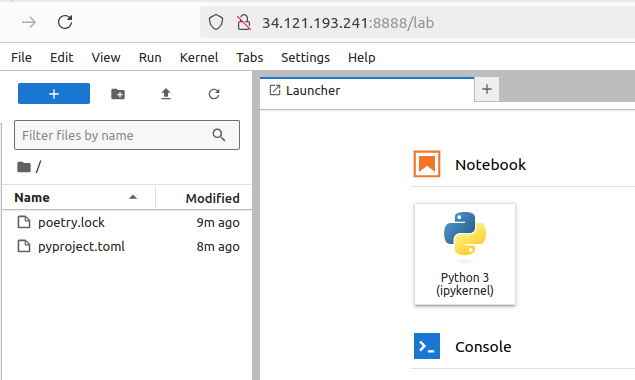The image size is (635, 380).
Task: Open the Settings menu
Action: click(x=305, y=58)
